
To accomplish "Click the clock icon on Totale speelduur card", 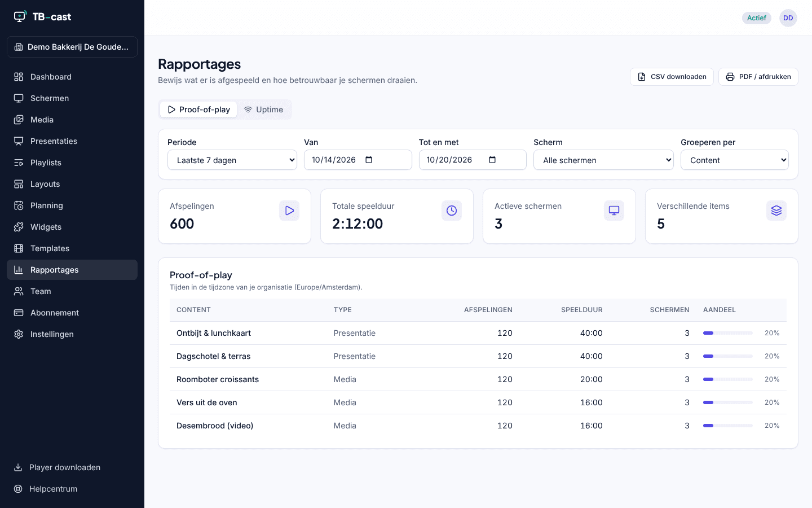I will tap(452, 211).
